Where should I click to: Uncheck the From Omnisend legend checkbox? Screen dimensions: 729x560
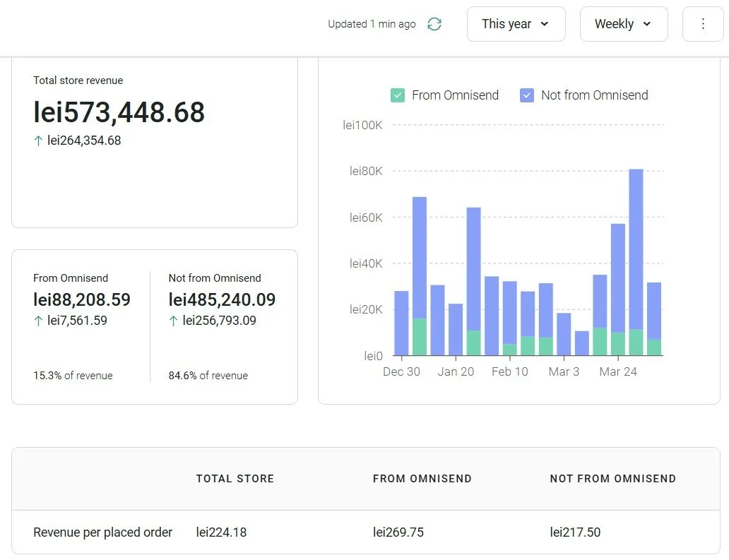pos(398,95)
